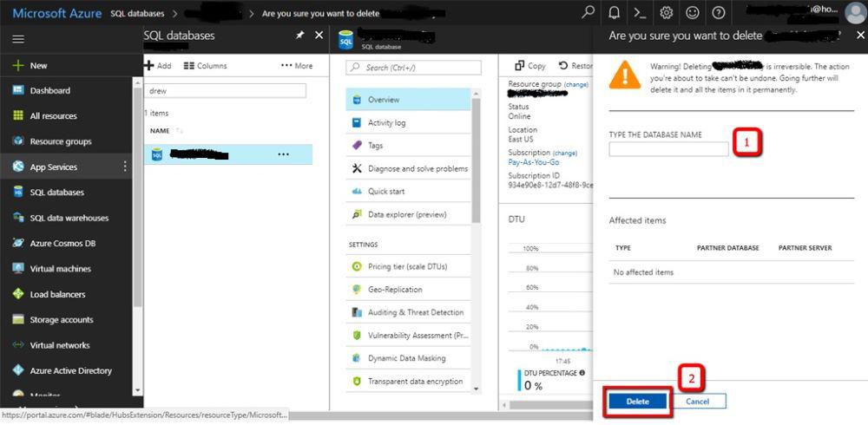Screen dimensions: 868x425
Task: Open Pricing tier (scale DTUs)
Action: [x=408, y=266]
